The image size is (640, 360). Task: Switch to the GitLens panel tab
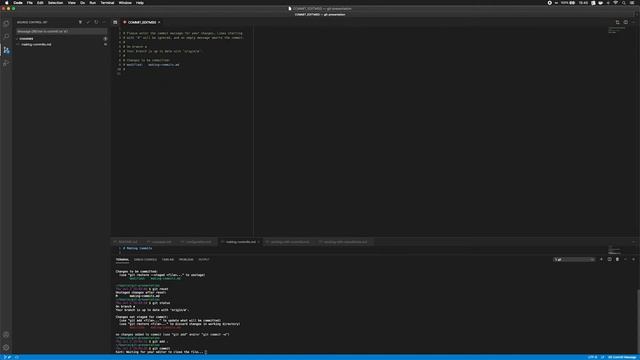[x=168, y=260]
